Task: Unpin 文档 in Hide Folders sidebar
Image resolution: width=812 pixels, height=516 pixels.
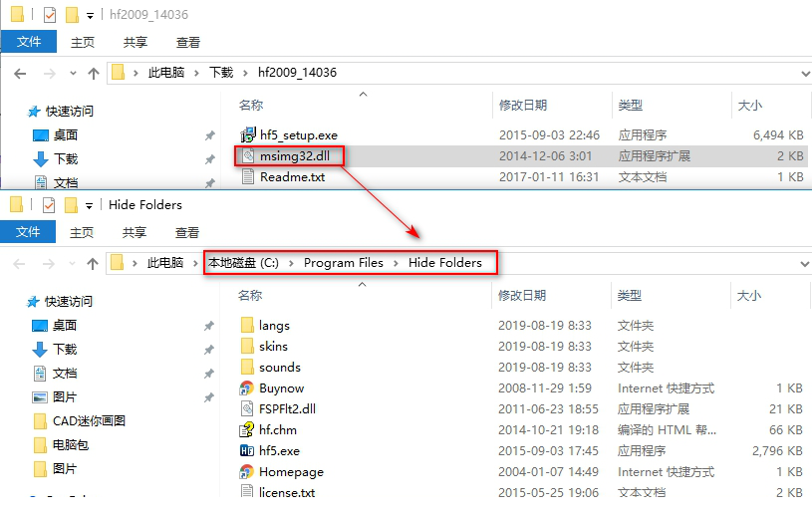Action: [x=208, y=374]
